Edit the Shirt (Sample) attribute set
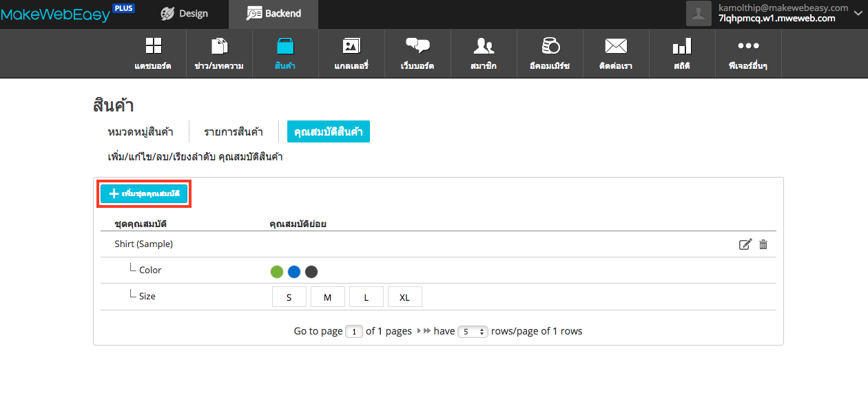Image resolution: width=868 pixels, height=393 pixels. click(745, 244)
